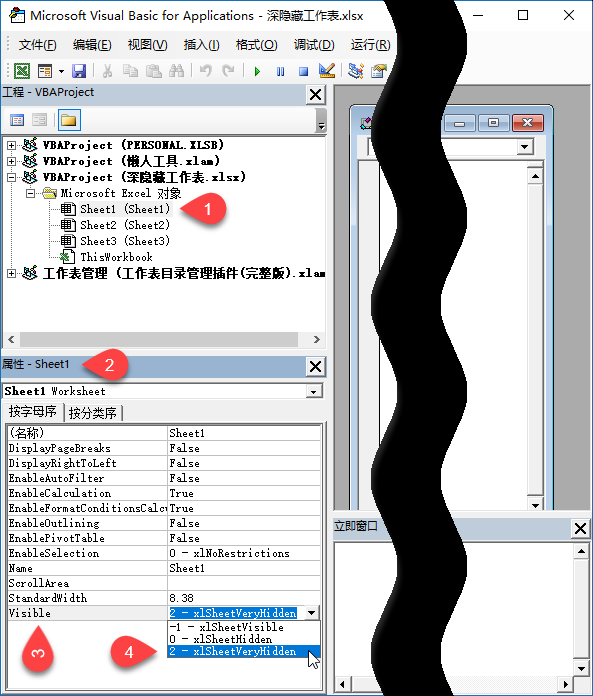593x696 pixels.
Task: Close the 属性 - Sheet1 panel
Action: click(x=316, y=367)
